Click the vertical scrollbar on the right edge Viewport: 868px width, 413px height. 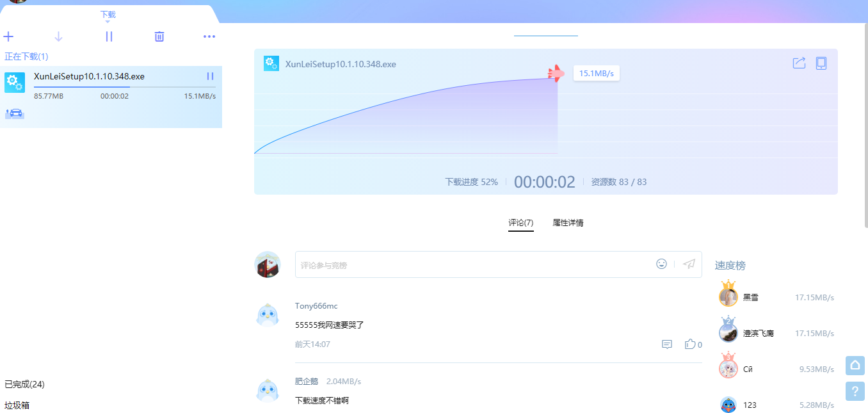866,125
